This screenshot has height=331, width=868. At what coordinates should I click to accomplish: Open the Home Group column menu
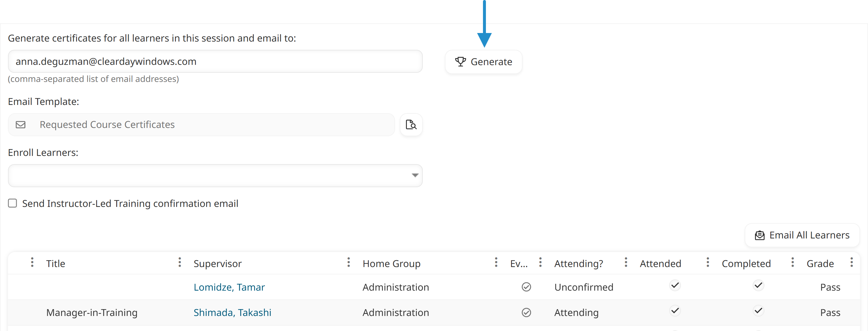pos(349,263)
